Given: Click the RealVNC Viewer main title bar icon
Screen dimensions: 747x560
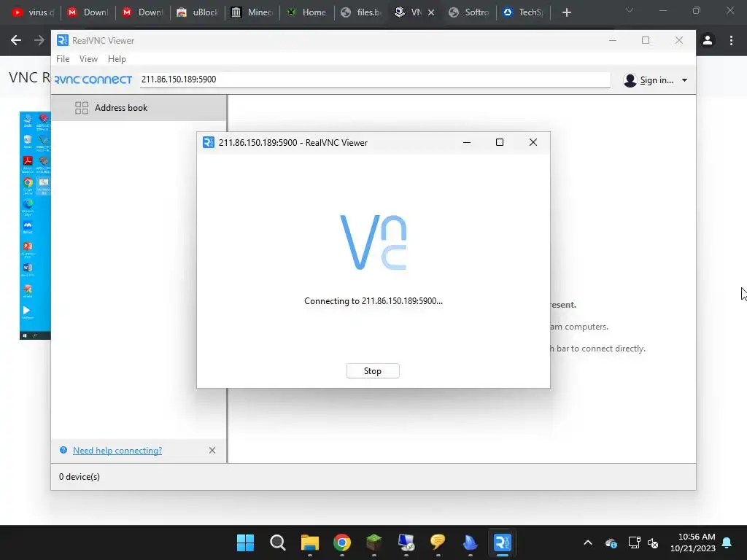Looking at the screenshot, I should [63, 41].
